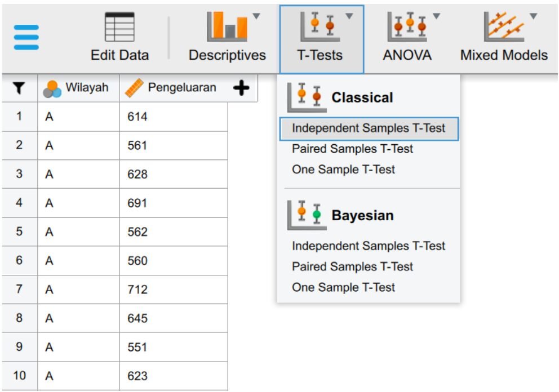Click the T-Tests toolbar icon
Viewport: 559px width, 392px height.
click(x=321, y=26)
